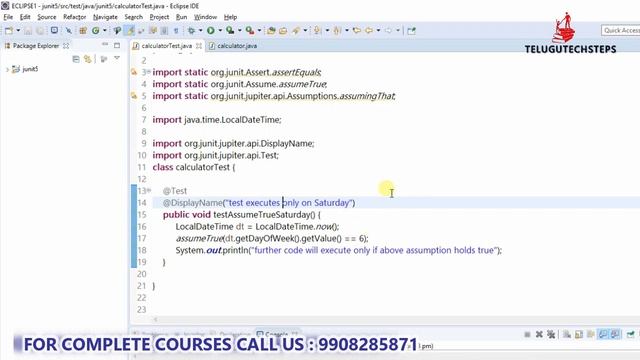Open the terminal/console monitor toolbar icon

click(54, 30)
